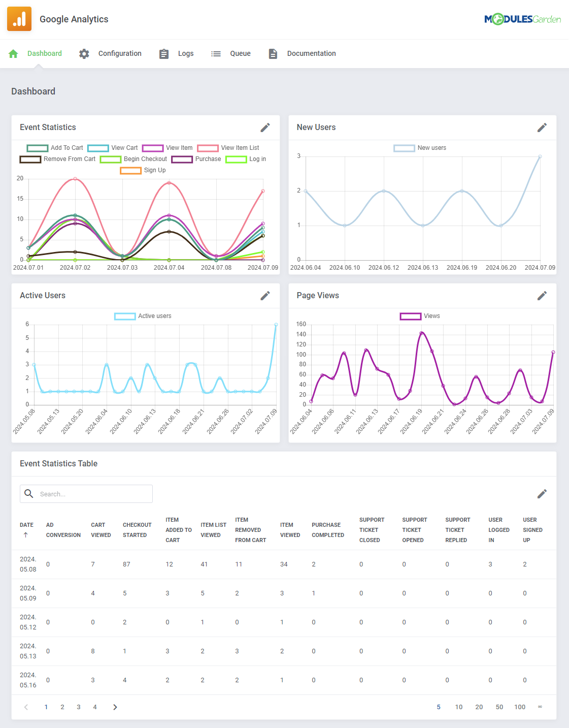Edit the Active Users widget with pencil icon
The image size is (569, 728).
(x=265, y=296)
